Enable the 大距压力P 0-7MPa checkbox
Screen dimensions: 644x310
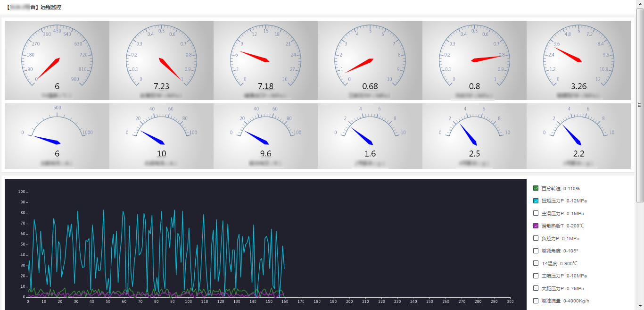click(x=536, y=288)
